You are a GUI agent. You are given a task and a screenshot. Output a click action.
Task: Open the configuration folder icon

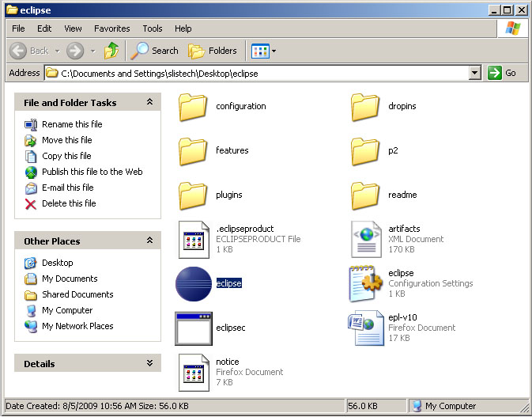point(193,108)
